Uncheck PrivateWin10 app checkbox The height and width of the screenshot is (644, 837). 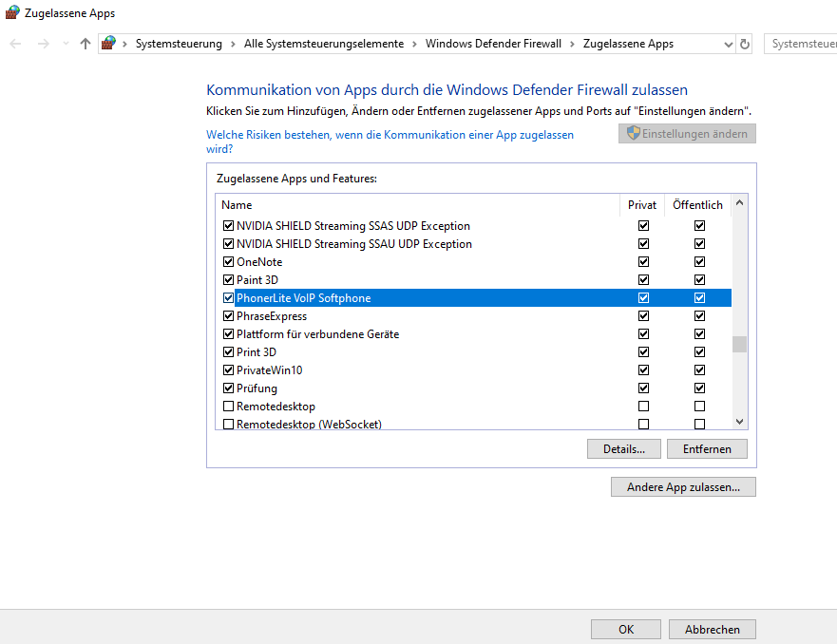[x=228, y=369]
